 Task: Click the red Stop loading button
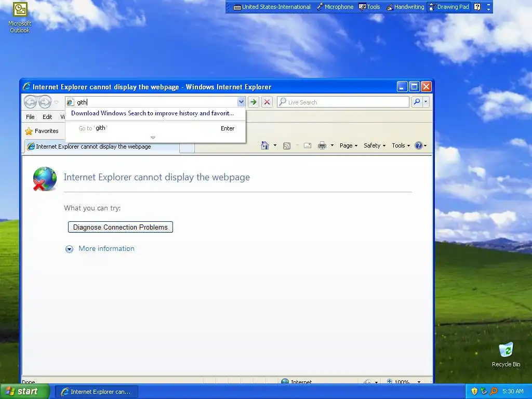(x=267, y=102)
